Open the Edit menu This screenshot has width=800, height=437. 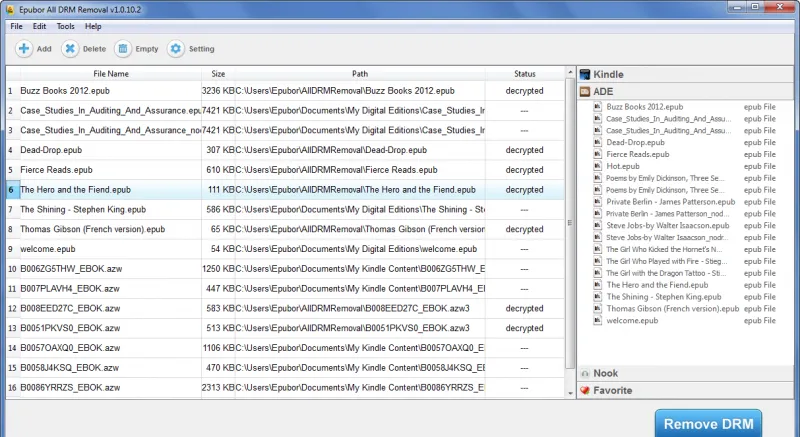[x=39, y=27]
